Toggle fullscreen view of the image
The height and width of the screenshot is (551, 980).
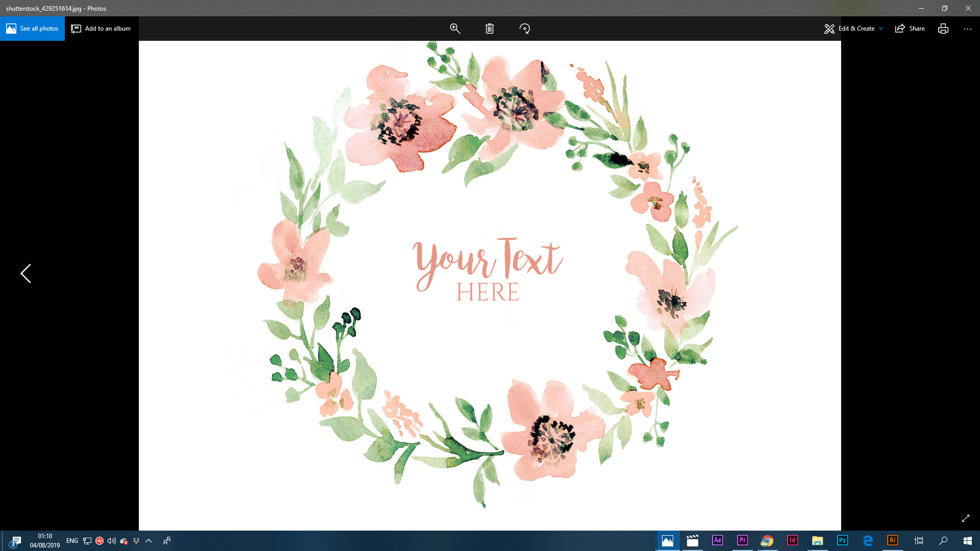pos(966,518)
